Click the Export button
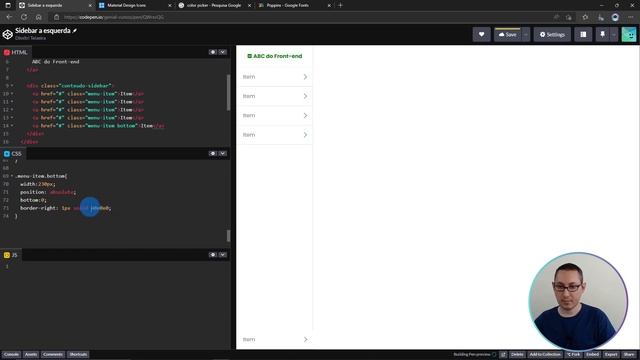Viewport: 640px width, 360px height. coord(611,354)
